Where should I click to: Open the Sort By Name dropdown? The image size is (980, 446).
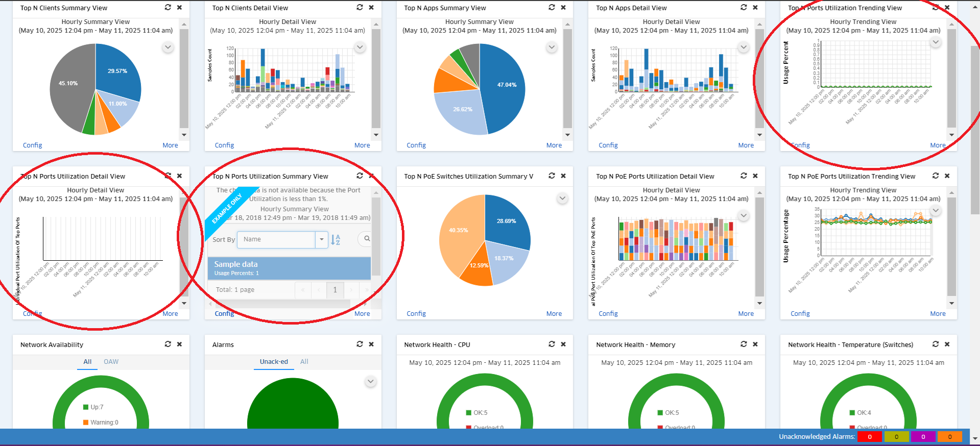[322, 239]
